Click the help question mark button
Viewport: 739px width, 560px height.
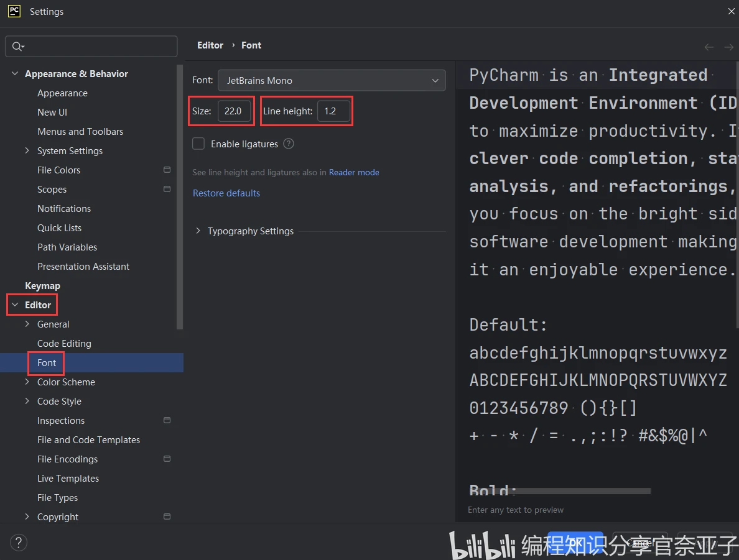click(x=19, y=542)
